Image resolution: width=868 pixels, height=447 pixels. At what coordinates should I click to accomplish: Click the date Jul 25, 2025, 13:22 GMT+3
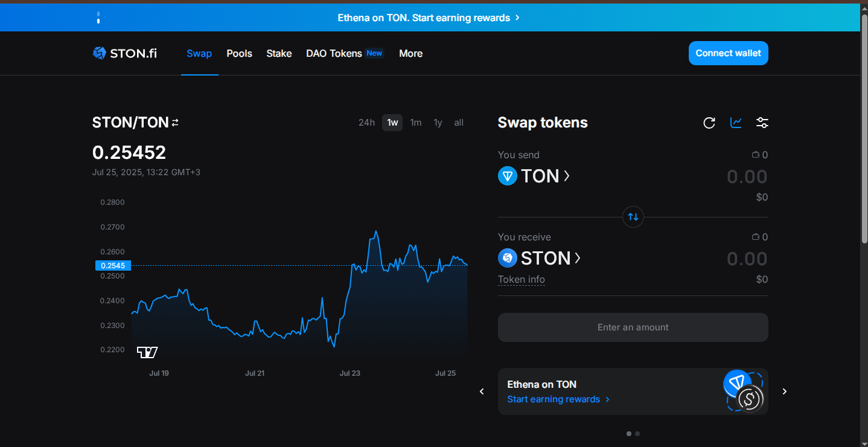pyautogui.click(x=146, y=172)
